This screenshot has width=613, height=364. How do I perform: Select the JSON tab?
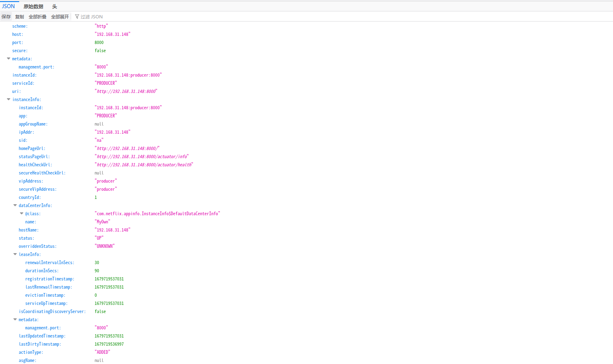pyautogui.click(x=9, y=6)
